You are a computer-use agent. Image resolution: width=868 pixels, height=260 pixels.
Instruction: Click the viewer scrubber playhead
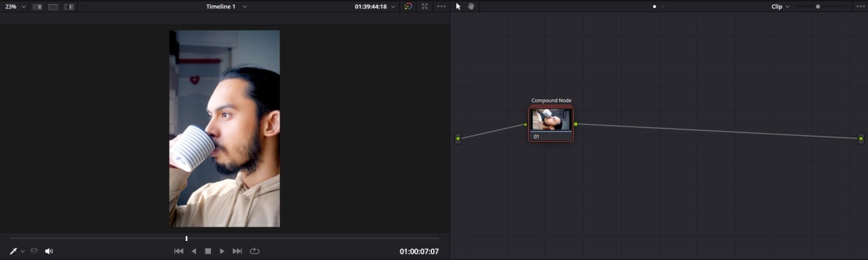coord(186,238)
